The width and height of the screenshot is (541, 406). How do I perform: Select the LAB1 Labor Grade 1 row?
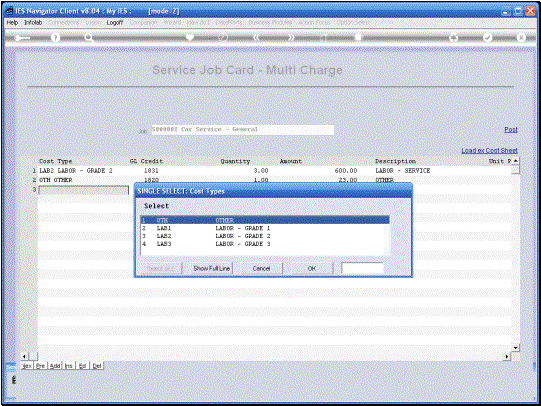pyautogui.click(x=265, y=228)
